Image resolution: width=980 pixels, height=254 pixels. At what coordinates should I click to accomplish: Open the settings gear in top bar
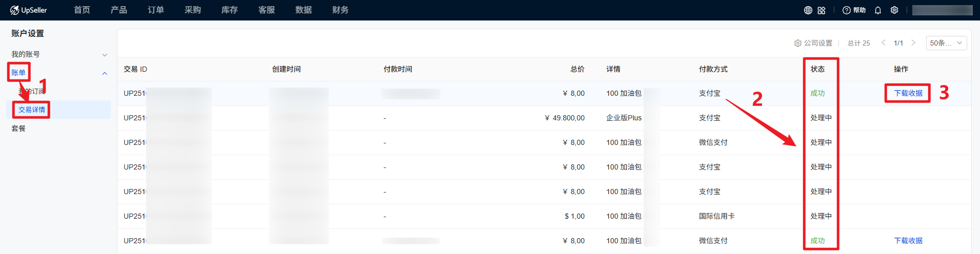(894, 10)
